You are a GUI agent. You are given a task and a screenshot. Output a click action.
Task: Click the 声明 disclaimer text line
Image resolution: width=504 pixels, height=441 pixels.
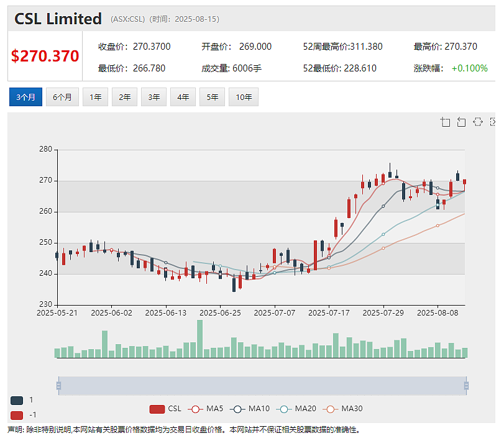pos(183,430)
